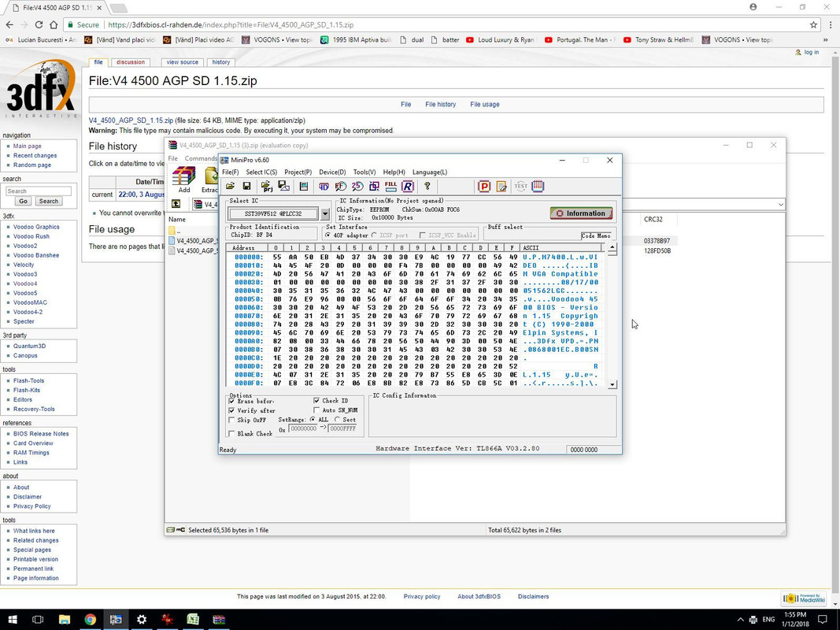Click Code Memo buffer tab

tap(596, 235)
